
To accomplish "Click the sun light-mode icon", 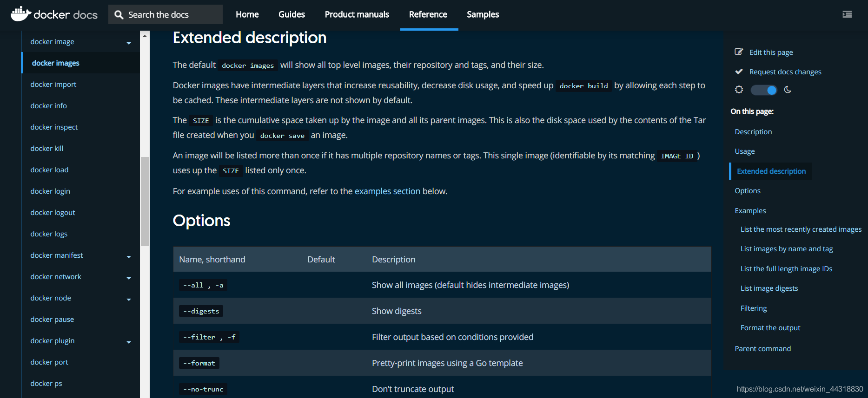I will coord(739,90).
